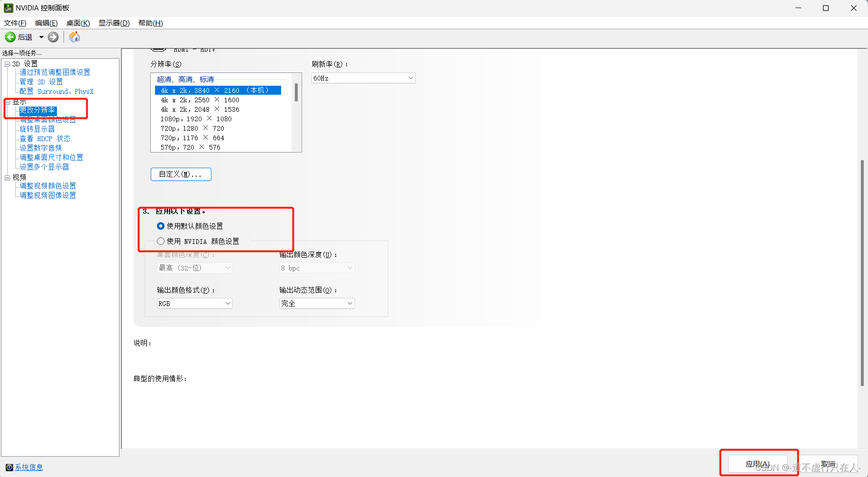
Task: Collapse the 视频 tree node
Action: (8, 178)
